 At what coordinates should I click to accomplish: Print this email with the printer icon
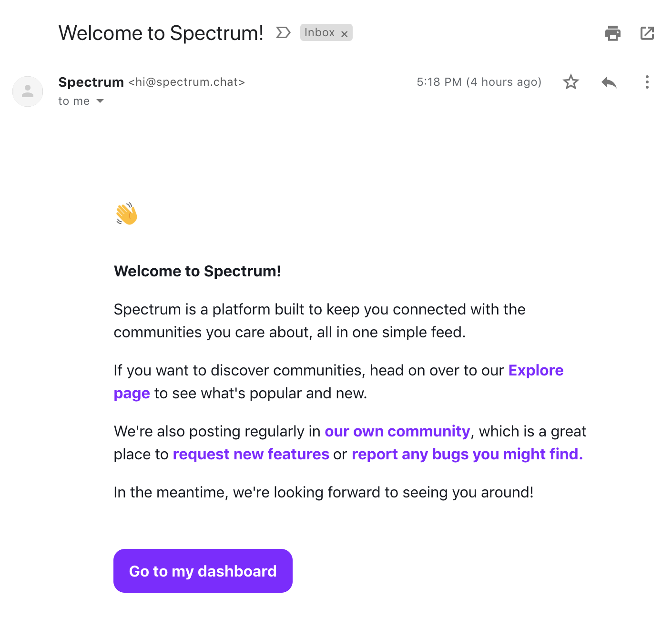click(x=612, y=33)
